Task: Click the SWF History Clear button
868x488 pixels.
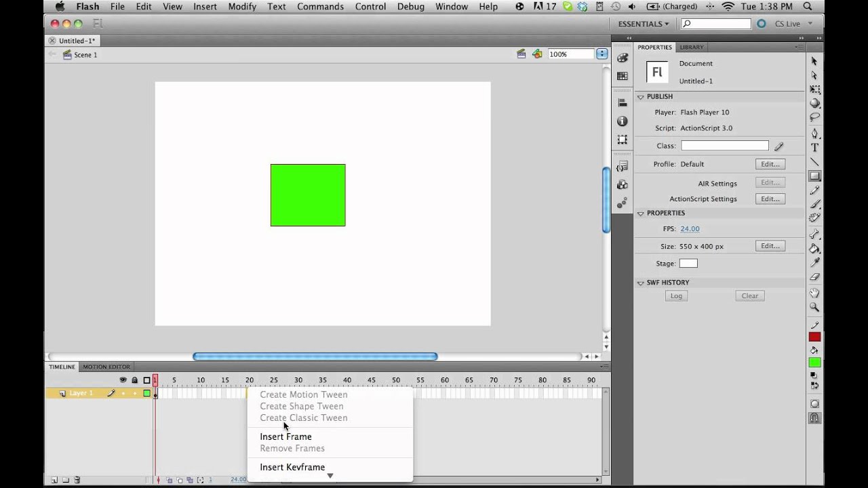Action: (750, 296)
